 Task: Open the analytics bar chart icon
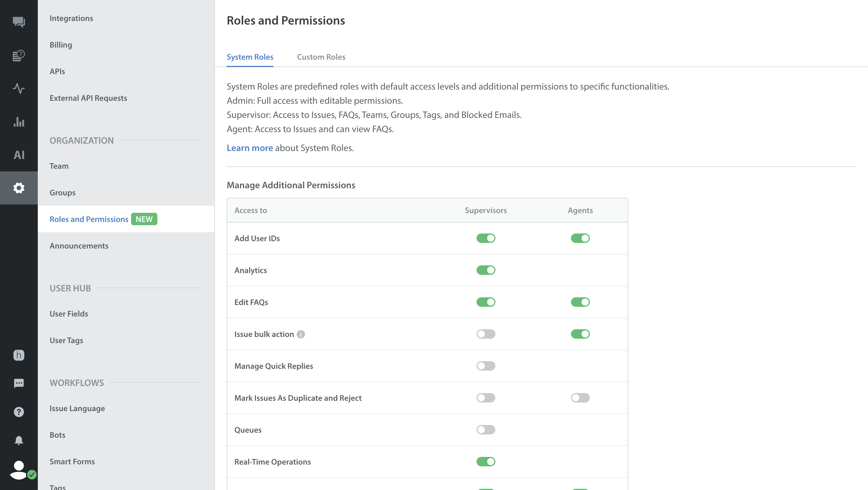(x=19, y=122)
